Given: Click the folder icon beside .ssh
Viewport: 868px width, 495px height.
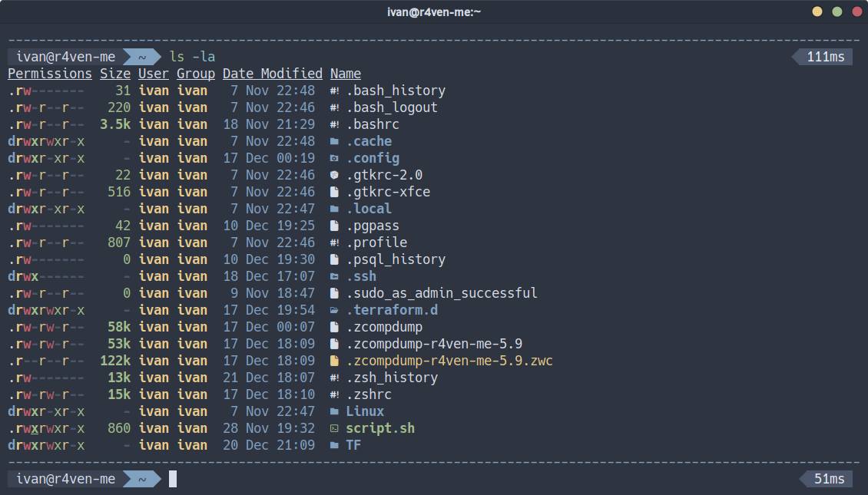Looking at the screenshot, I should pyautogui.click(x=334, y=276).
